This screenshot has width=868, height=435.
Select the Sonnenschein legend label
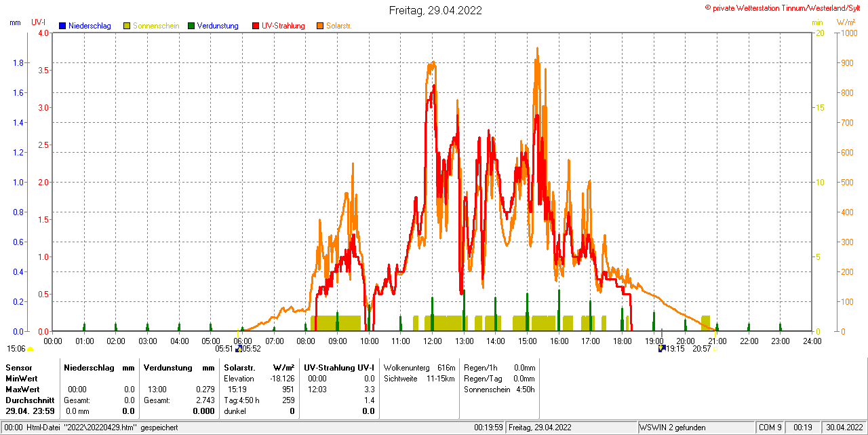156,26
